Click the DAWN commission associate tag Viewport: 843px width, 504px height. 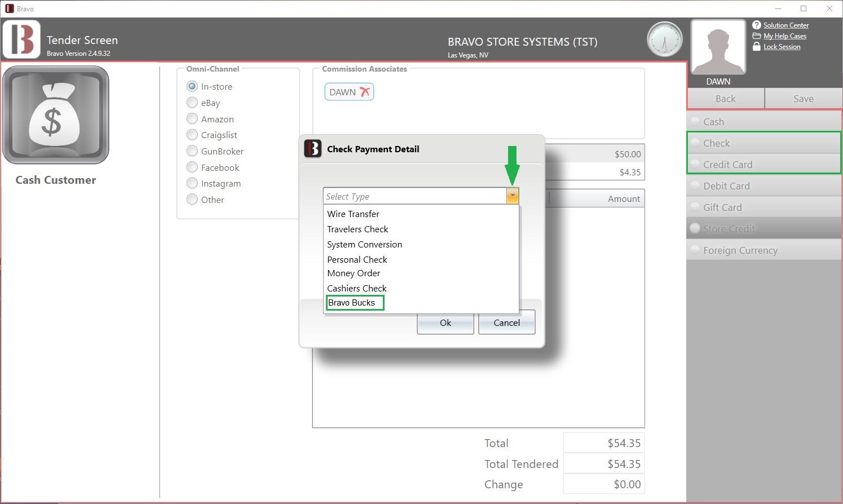pos(349,92)
